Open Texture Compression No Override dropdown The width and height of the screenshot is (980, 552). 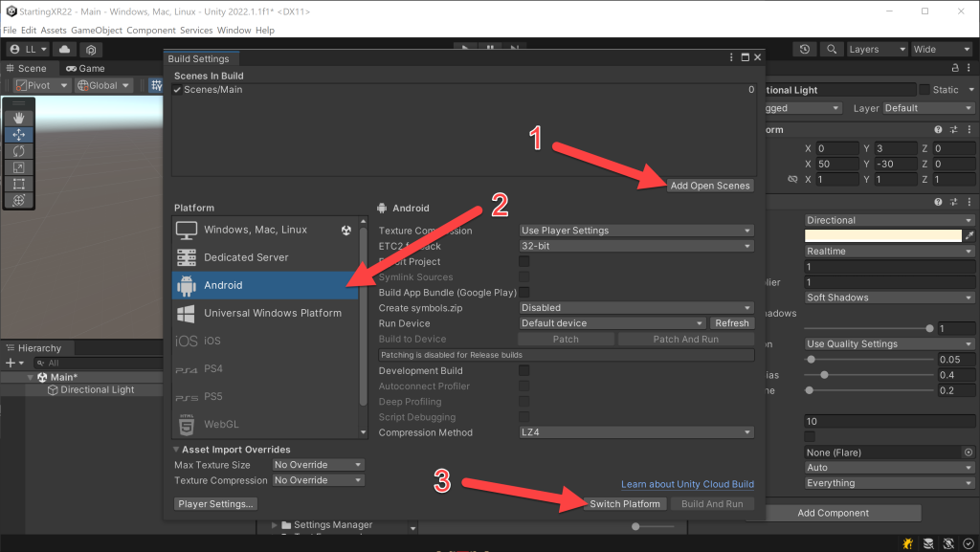point(318,480)
